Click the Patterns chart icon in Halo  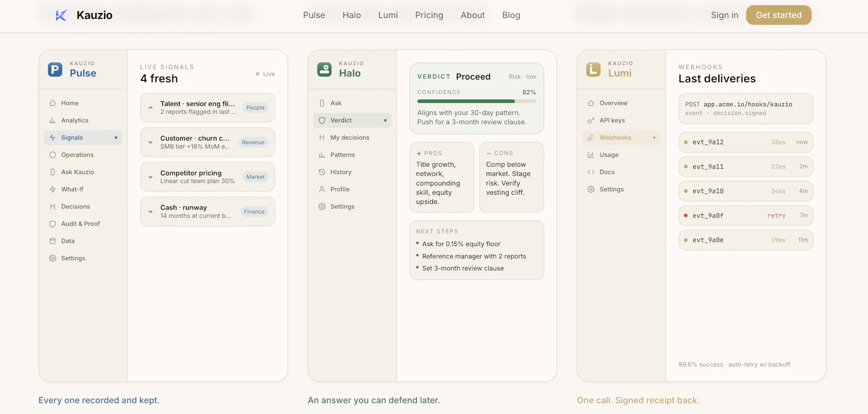click(322, 155)
